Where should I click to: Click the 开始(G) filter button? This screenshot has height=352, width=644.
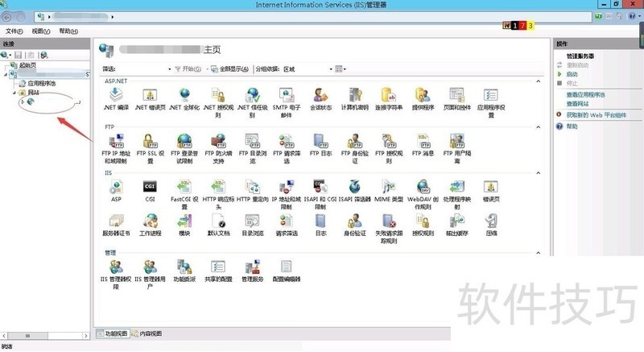[x=188, y=69]
